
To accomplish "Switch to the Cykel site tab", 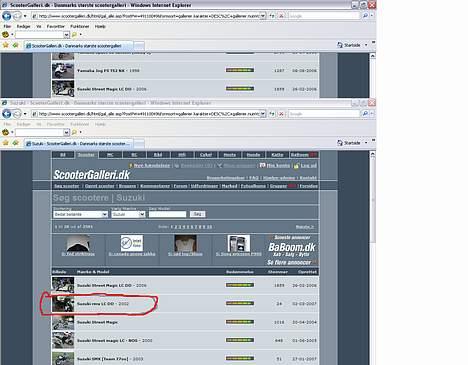I will (206, 155).
